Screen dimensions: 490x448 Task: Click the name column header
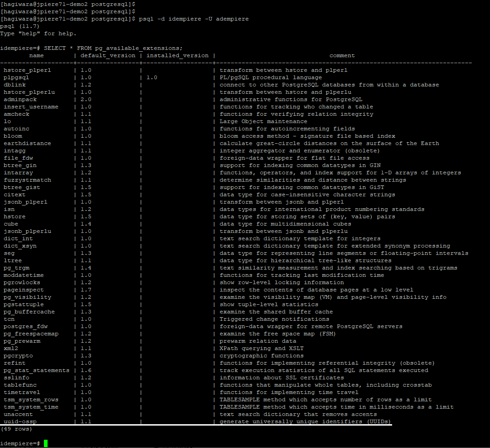pos(36,55)
